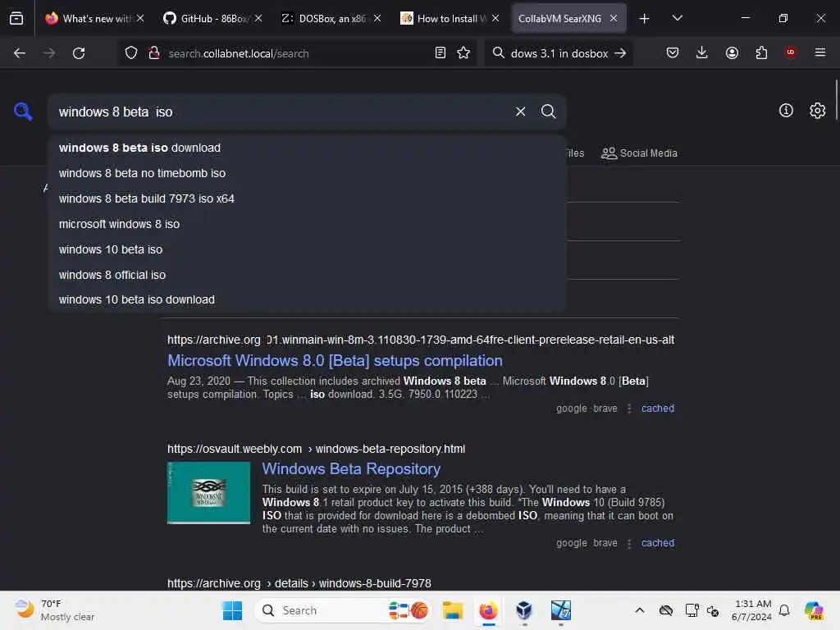Open File Explorer from the taskbar

(453, 610)
